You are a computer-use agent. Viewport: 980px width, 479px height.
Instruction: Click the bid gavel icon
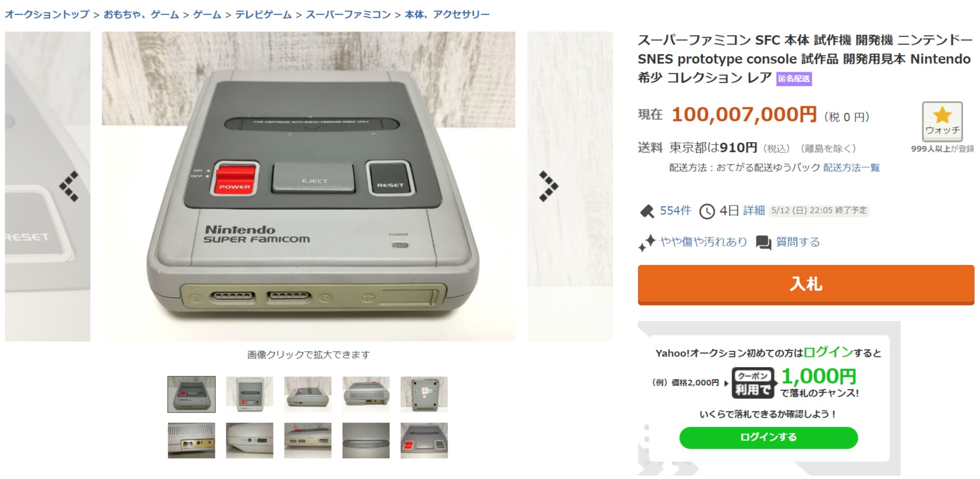[x=647, y=211]
